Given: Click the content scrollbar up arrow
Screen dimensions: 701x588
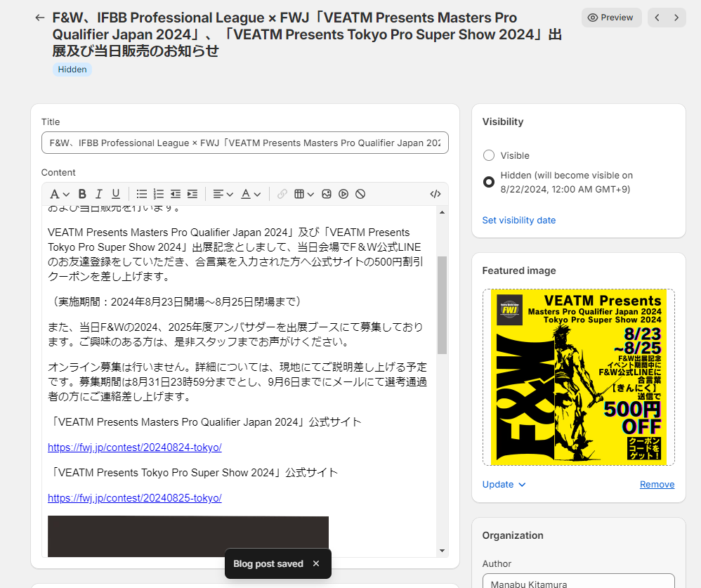Looking at the screenshot, I should pos(442,212).
